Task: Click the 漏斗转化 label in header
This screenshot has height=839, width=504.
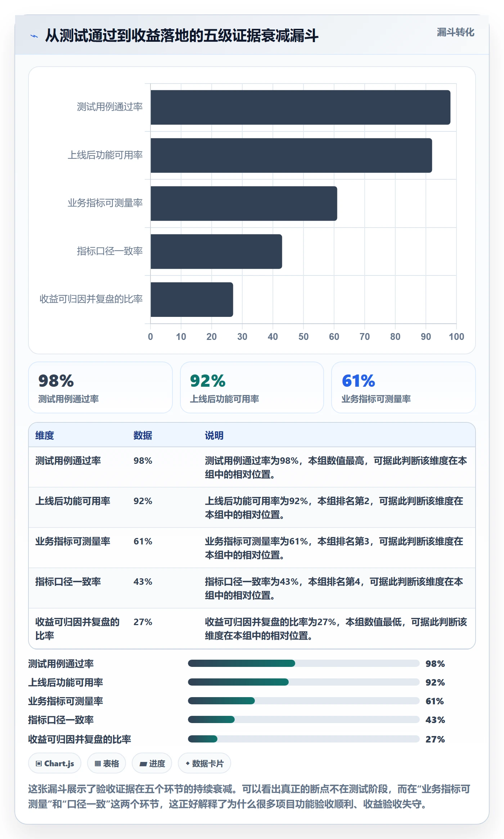Action: click(455, 32)
